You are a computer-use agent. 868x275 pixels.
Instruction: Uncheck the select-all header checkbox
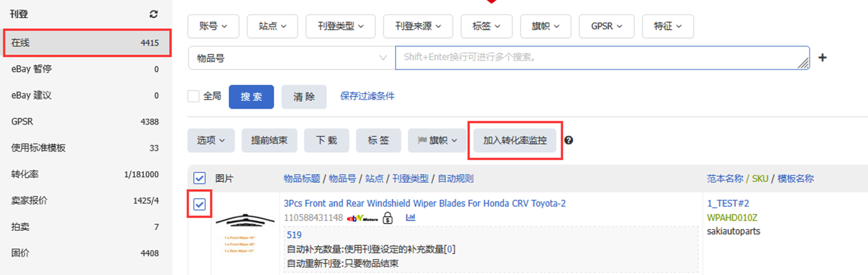coord(199,178)
